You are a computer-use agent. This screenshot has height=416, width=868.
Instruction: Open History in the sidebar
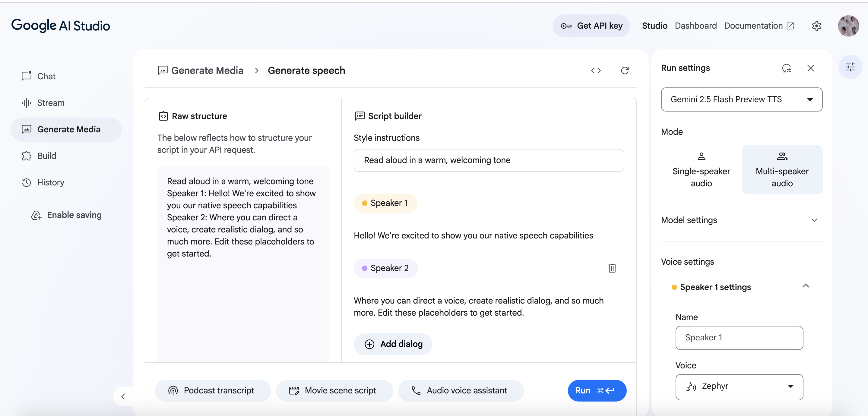coord(66,183)
